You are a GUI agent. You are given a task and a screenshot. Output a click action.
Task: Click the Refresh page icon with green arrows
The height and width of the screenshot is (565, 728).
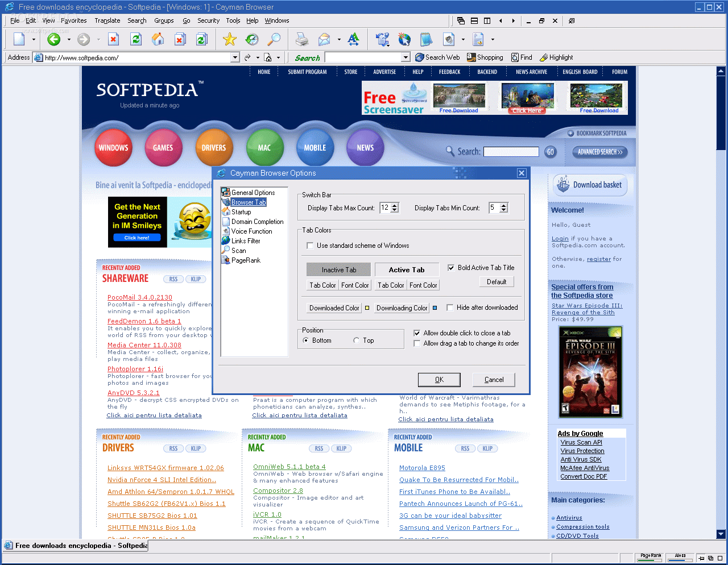[136, 39]
